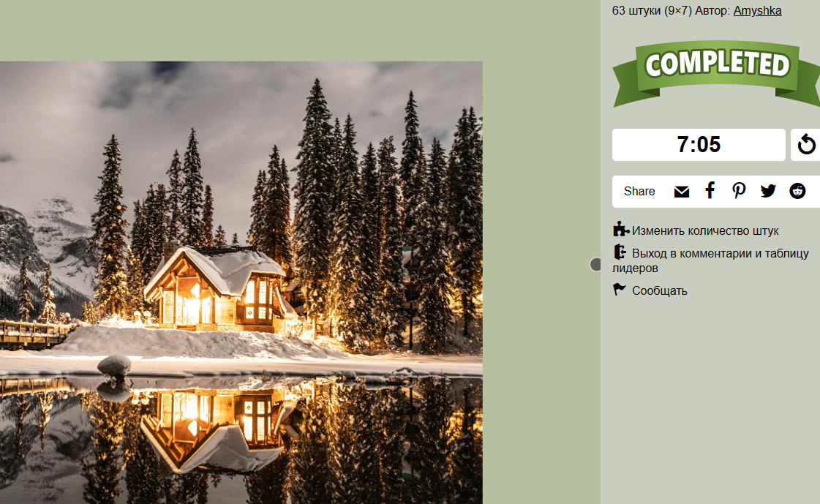Click the snow-capped rock by the lake
Screen dimensions: 820x504
tap(114, 366)
